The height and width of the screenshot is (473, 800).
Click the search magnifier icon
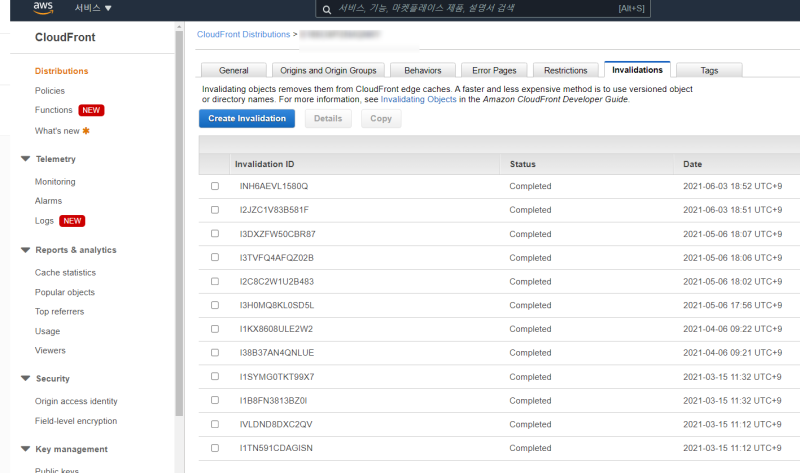point(327,9)
